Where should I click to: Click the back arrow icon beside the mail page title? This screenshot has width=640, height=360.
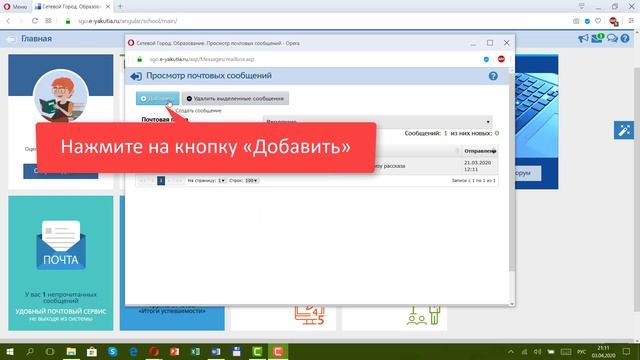click(x=136, y=76)
